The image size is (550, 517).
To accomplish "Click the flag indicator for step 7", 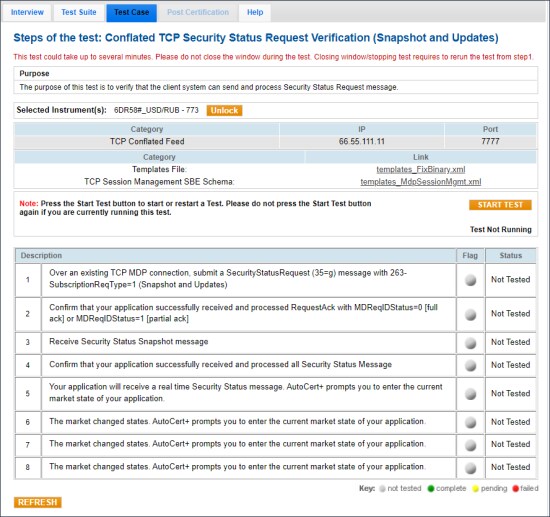I will click(x=470, y=445).
